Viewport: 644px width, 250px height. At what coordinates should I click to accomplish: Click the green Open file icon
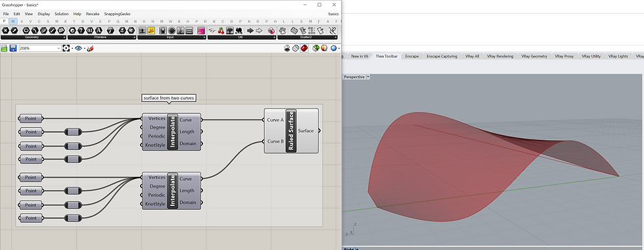click(x=4, y=48)
